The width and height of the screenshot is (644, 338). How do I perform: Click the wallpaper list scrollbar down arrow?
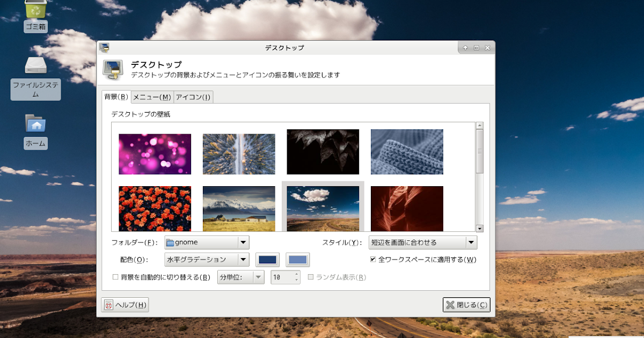click(x=480, y=228)
